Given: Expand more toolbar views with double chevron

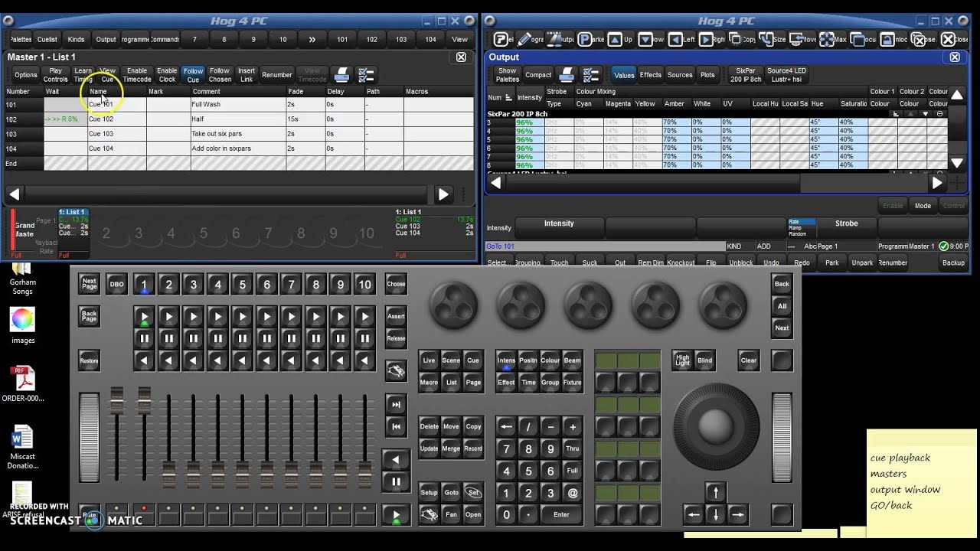Looking at the screenshot, I should pyautogui.click(x=312, y=39).
